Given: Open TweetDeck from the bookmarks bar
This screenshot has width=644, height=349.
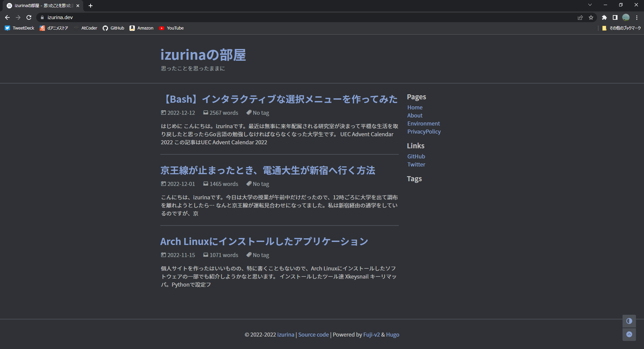Looking at the screenshot, I should tap(19, 28).
